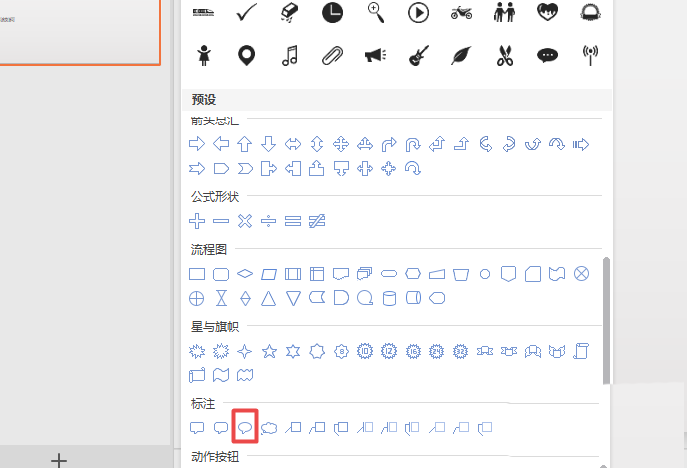Pick the flowchart summing junction circle
687x468 pixels.
(x=581, y=274)
